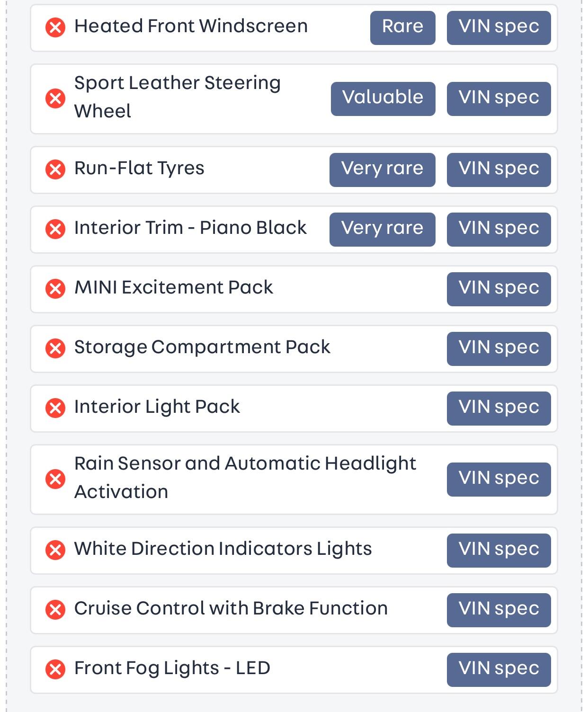Click VIN spec badge for Cruise Control row
The image size is (588, 712).
coord(499,610)
